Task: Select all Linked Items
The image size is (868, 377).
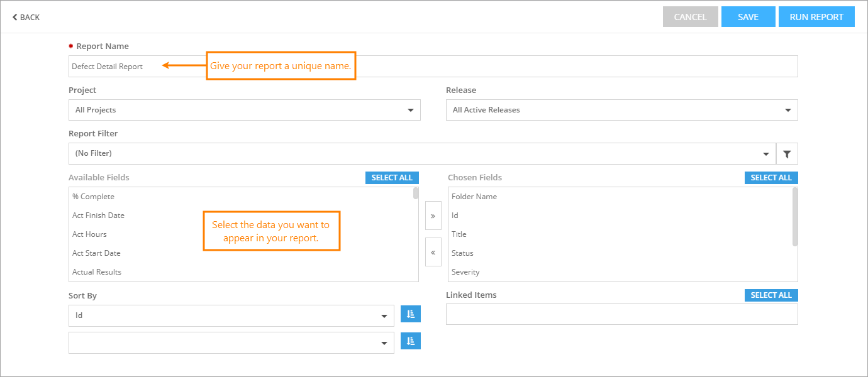Action: (x=771, y=295)
